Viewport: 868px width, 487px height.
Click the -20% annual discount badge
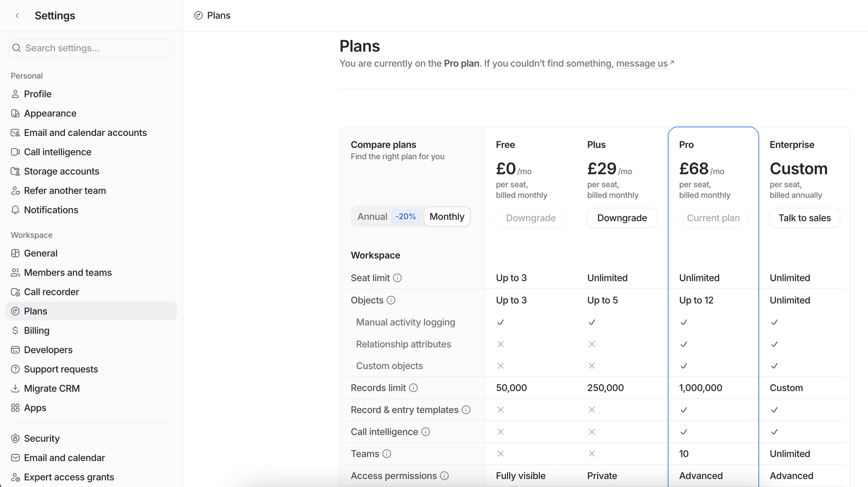(x=405, y=217)
